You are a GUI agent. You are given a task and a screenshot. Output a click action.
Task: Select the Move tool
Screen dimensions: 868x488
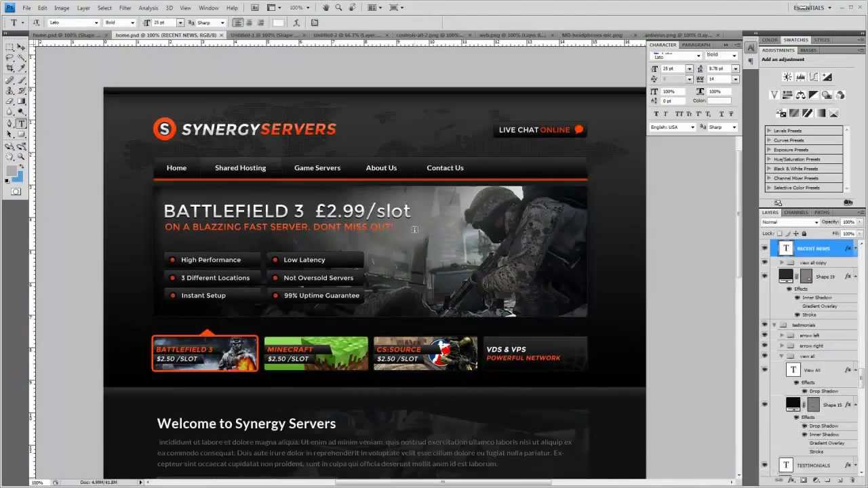(x=21, y=47)
